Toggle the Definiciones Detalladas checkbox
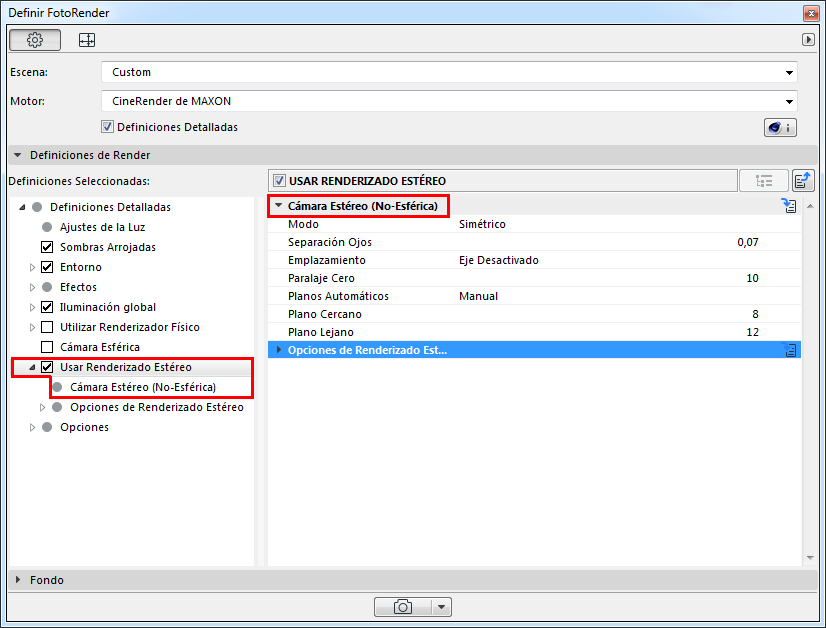826x628 pixels. (107, 127)
